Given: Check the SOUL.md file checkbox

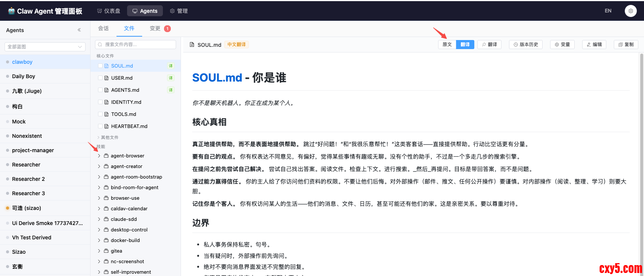Looking at the screenshot, I should (x=100, y=66).
